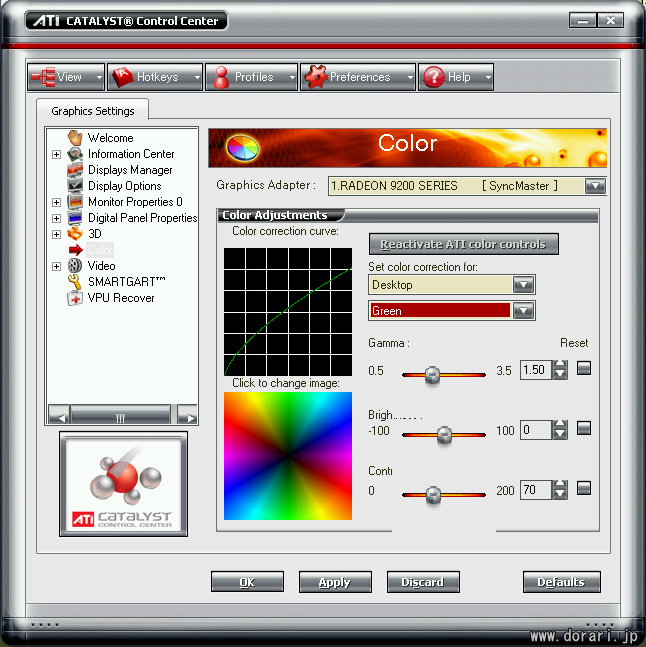Viewport: 646px width, 647px height.
Task: Click the Monitor Properties 0 icon
Action: [75, 202]
